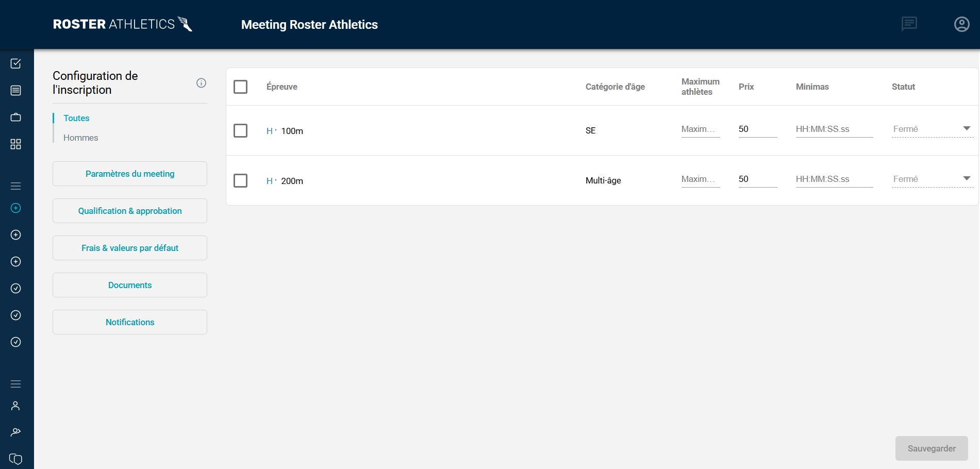Open the checkbox-edit icon in the sidebar
Viewport: 980px width, 469px height.
coord(16,63)
